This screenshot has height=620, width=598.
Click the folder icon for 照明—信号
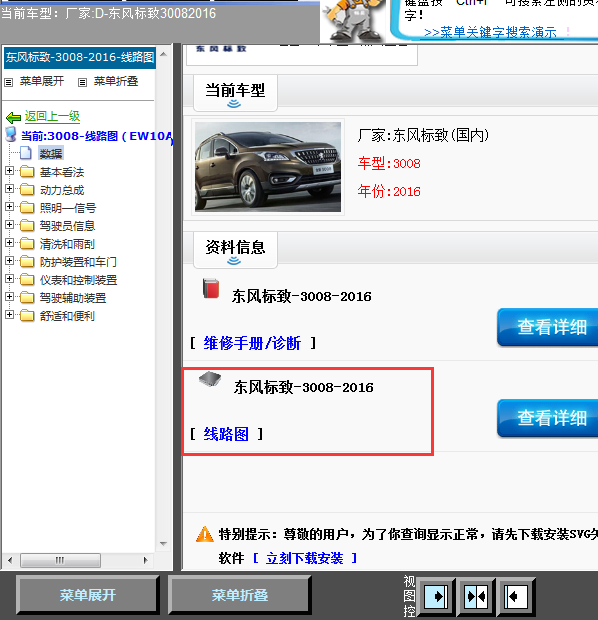(x=27, y=208)
